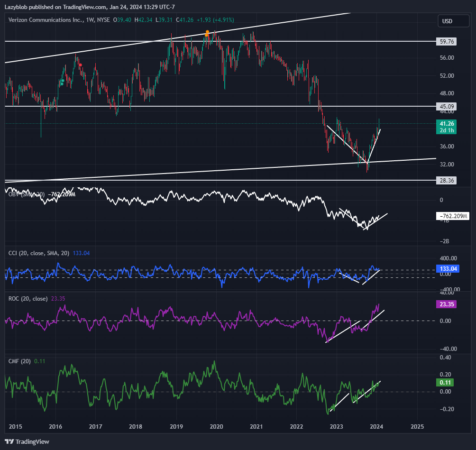Click Verizon Communications Inc. symbol title

point(46,20)
